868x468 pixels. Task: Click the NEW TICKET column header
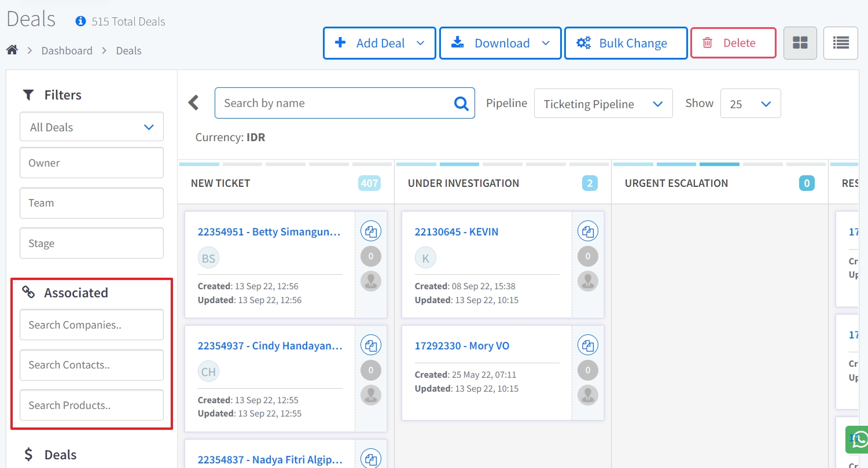coord(220,183)
